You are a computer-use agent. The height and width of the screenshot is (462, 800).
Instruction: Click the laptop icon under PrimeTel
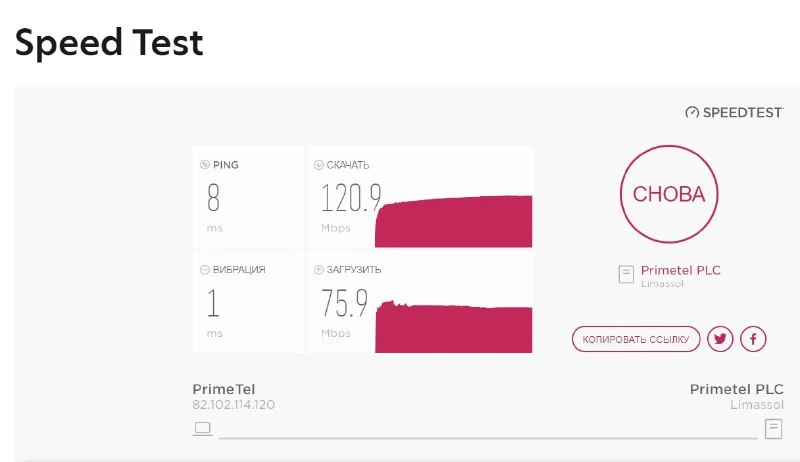pyautogui.click(x=203, y=429)
